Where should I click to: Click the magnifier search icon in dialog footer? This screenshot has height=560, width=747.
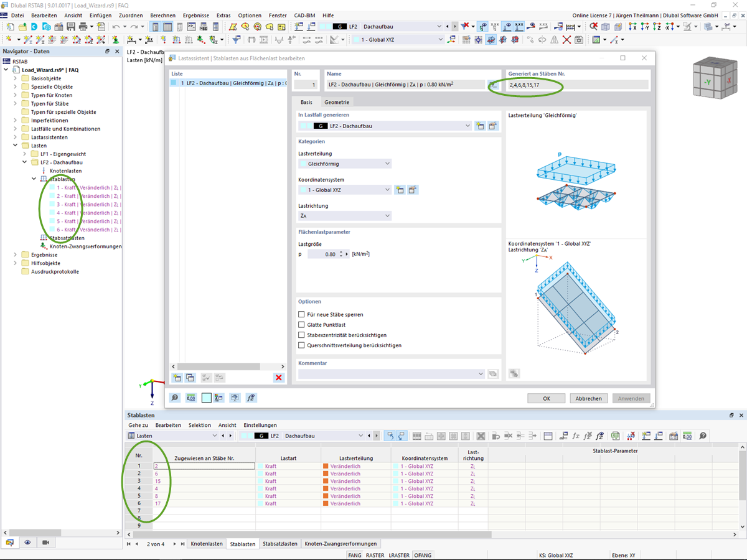click(x=175, y=398)
